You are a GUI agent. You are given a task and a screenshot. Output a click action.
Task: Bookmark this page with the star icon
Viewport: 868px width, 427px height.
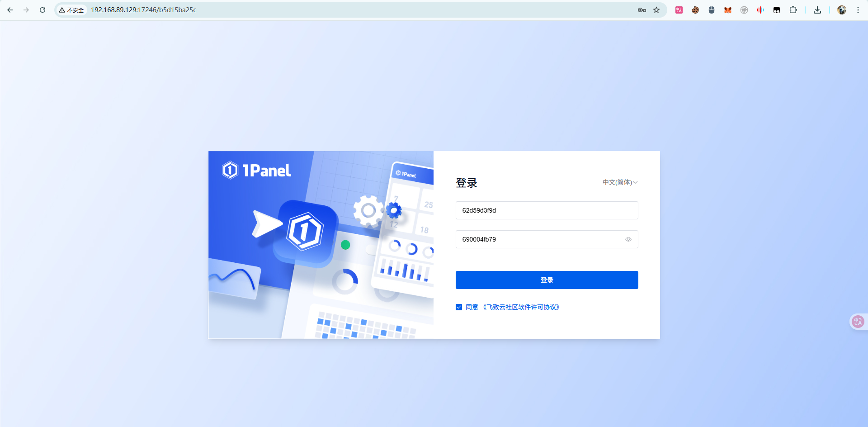(x=656, y=10)
